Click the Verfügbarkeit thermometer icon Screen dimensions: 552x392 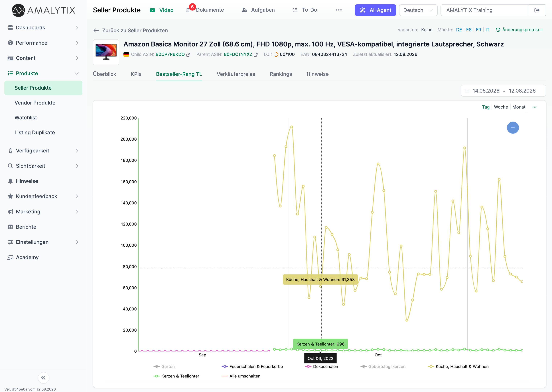tap(10, 151)
